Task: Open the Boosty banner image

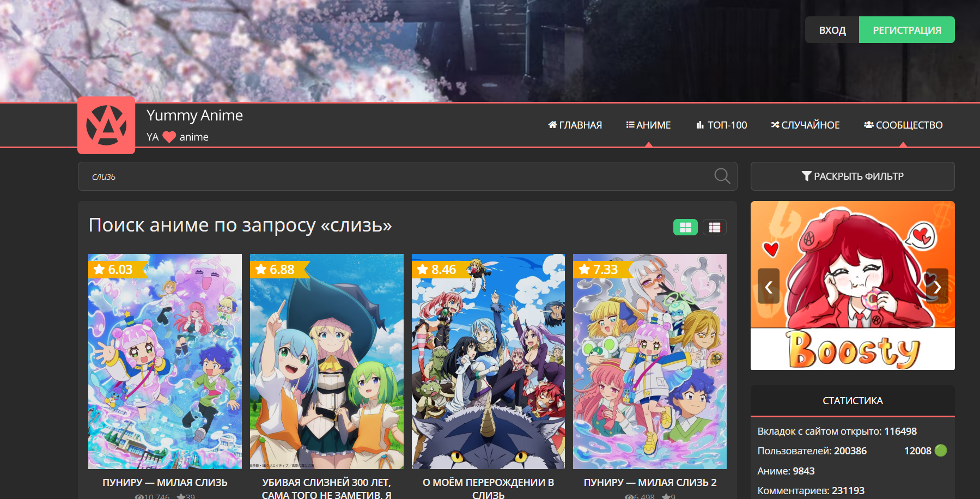Action: tap(853, 285)
